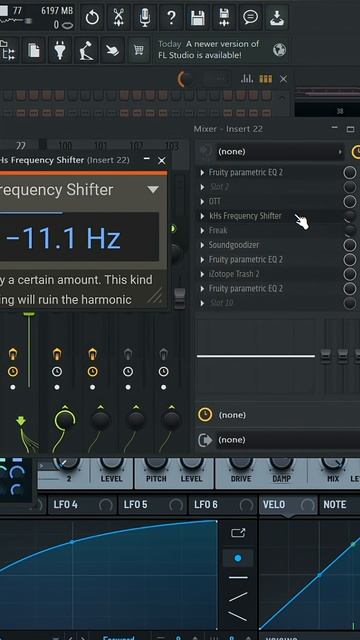Screen dimensions: 360x640
Task: Open the audio editor scissors icon
Action: [x=118, y=18]
